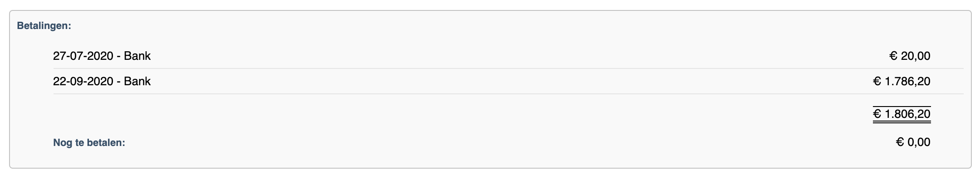Image resolution: width=980 pixels, height=175 pixels.
Task: Select the 27-07-2020 payment date
Action: pyautogui.click(x=83, y=56)
